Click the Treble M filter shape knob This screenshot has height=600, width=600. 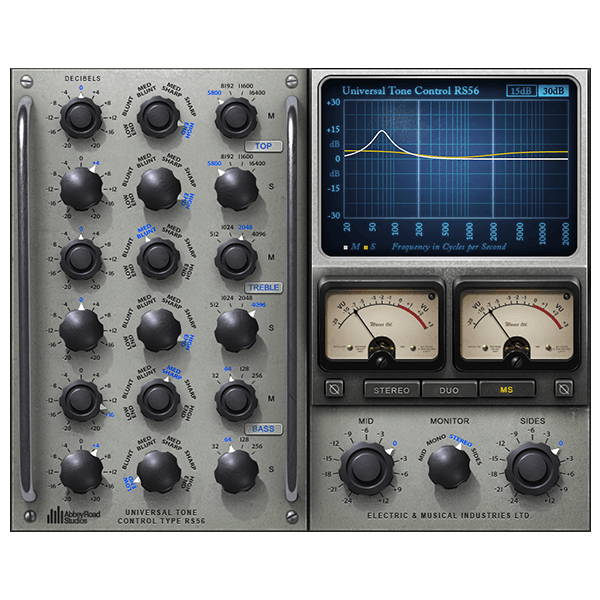[x=158, y=259]
